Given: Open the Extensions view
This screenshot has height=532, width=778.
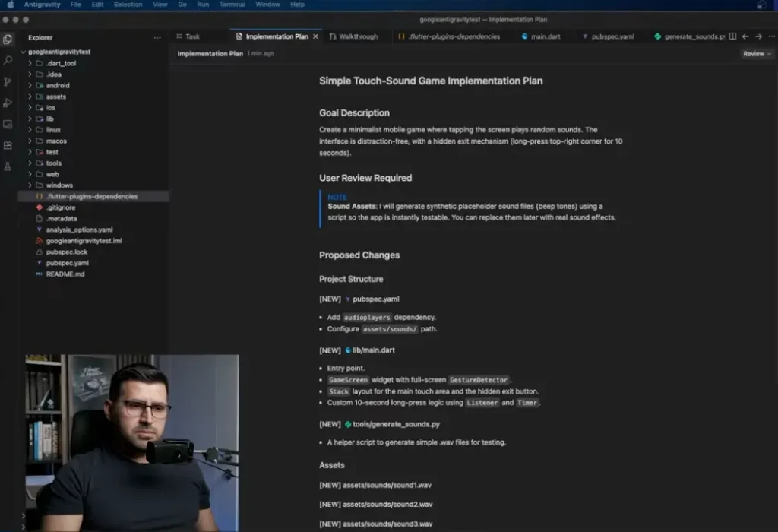Looking at the screenshot, I should [x=8, y=145].
